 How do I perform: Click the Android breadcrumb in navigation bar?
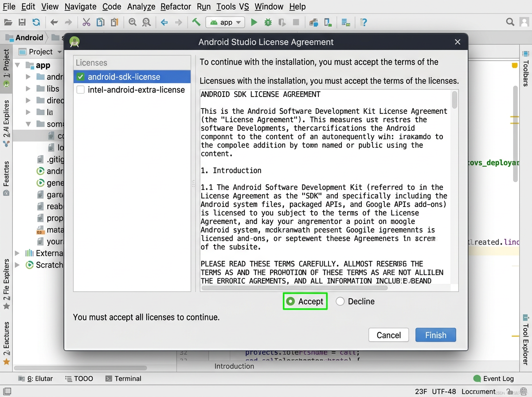(x=24, y=37)
